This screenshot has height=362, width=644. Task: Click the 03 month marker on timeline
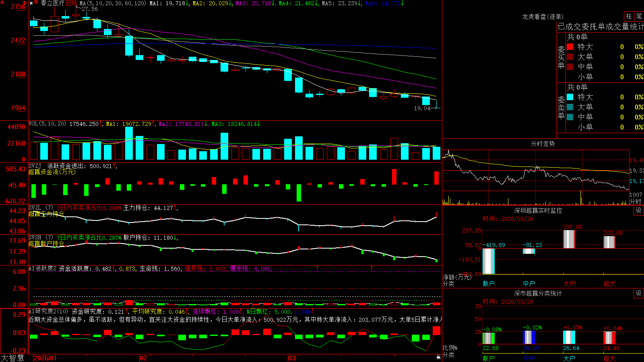[x=292, y=358]
